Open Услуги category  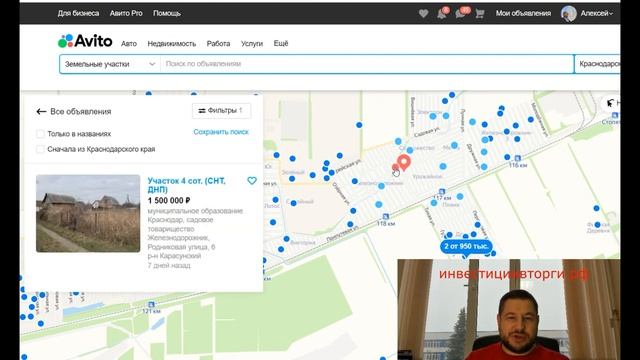click(252, 44)
